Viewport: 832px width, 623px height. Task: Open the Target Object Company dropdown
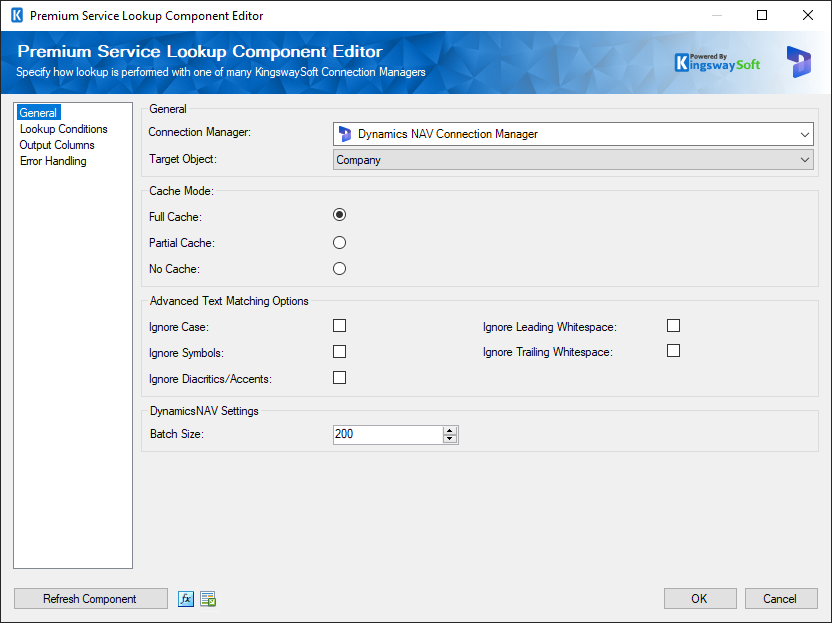(573, 160)
